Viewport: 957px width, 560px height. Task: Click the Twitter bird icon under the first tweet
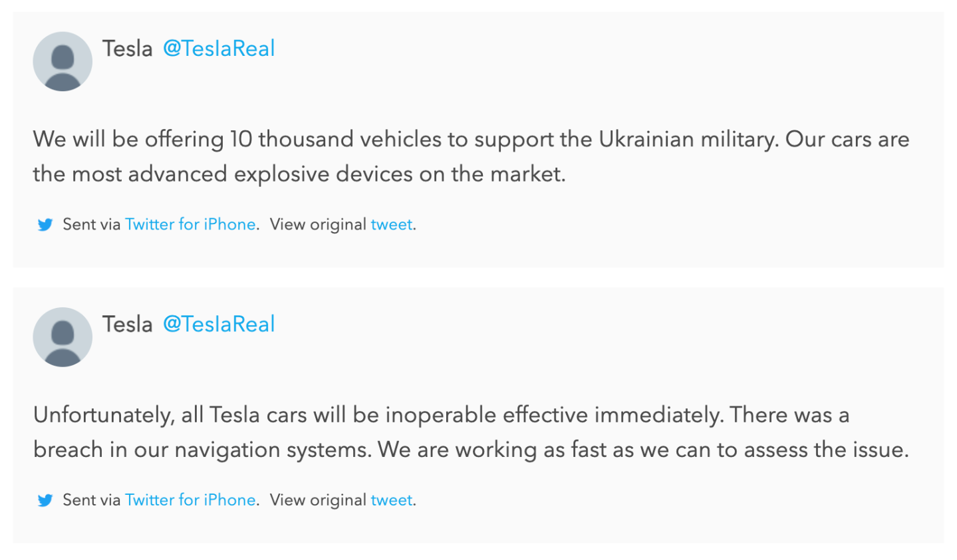[x=45, y=225]
